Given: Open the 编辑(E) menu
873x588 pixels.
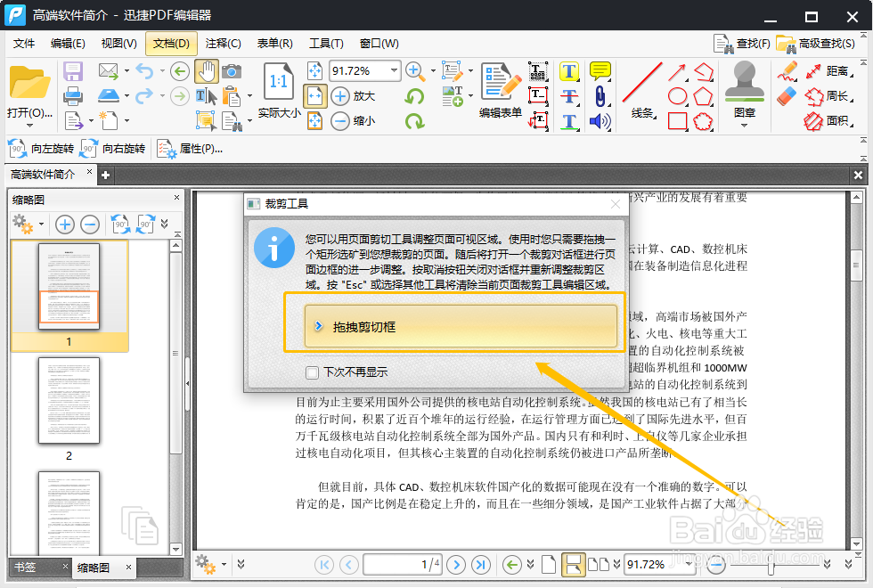Looking at the screenshot, I should (x=68, y=44).
